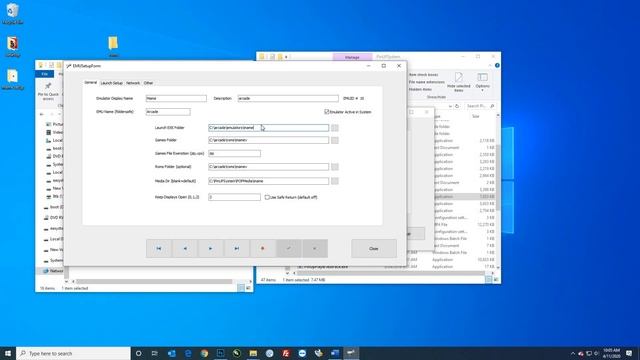Click the search box in right Explorer
Screen dimensions: 640x360
(x=480, y=106)
